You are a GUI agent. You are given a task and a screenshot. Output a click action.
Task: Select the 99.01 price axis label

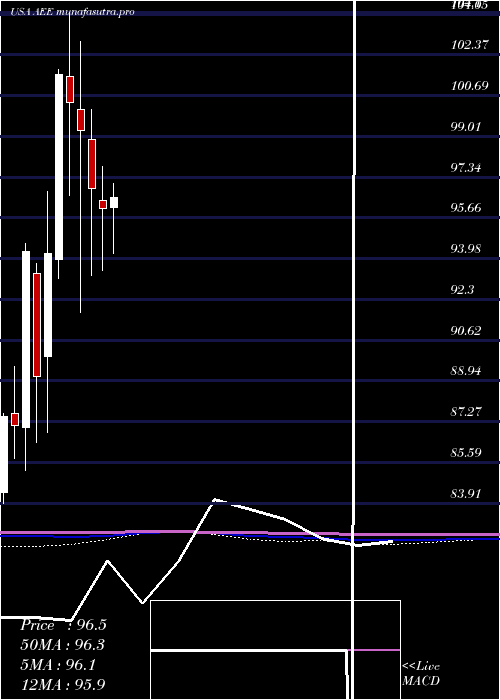466,126
